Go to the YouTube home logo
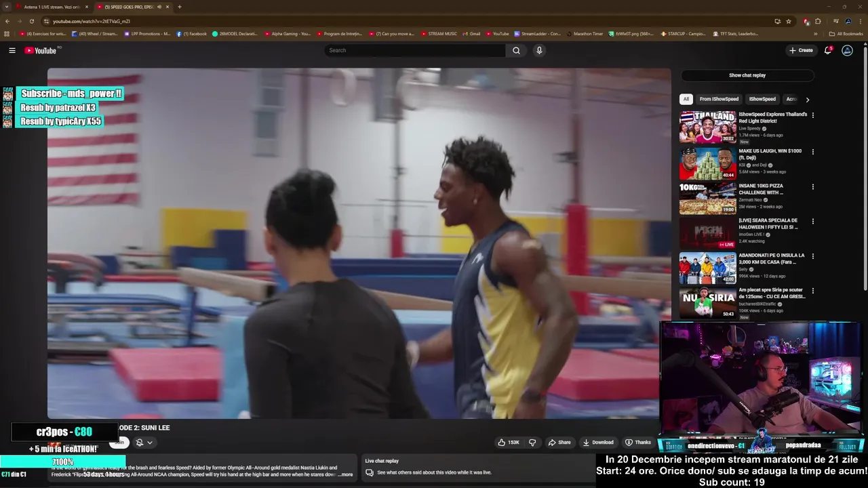The width and height of the screenshot is (868, 488). (42, 50)
